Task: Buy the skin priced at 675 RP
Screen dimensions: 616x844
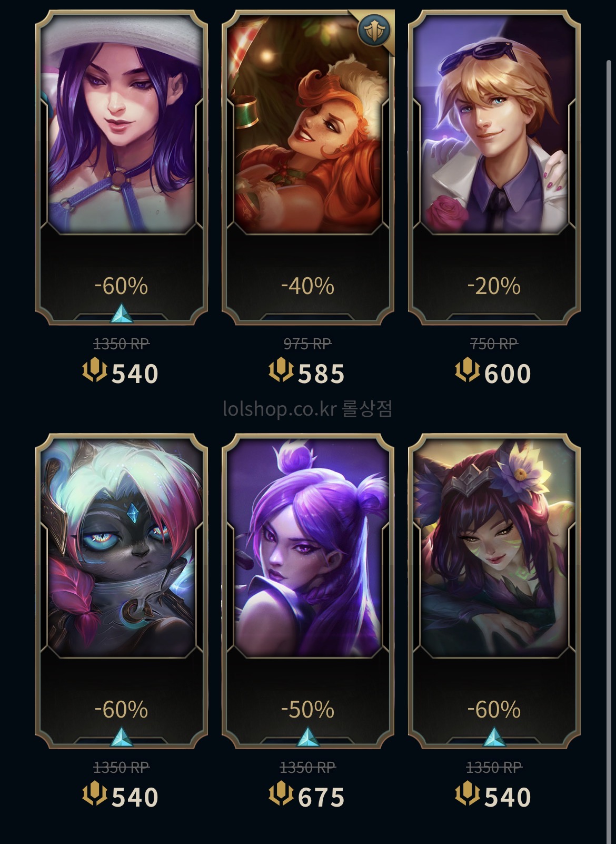Action: 307,796
